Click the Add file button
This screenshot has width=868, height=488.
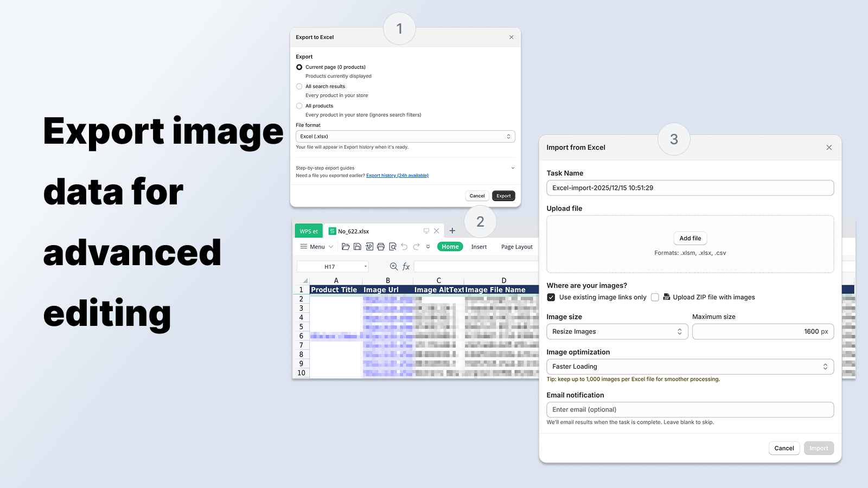tap(690, 238)
